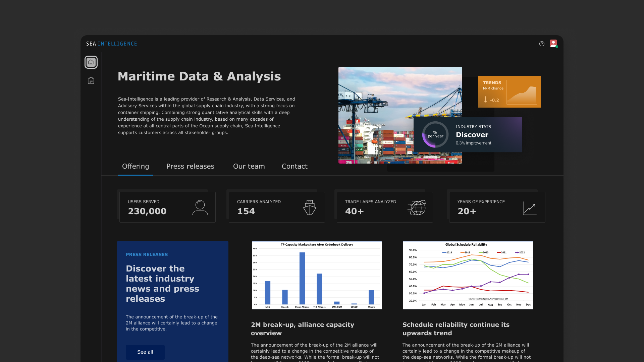Toggle the online status indicator on the avatar
The image size is (644, 362).
click(x=557, y=47)
